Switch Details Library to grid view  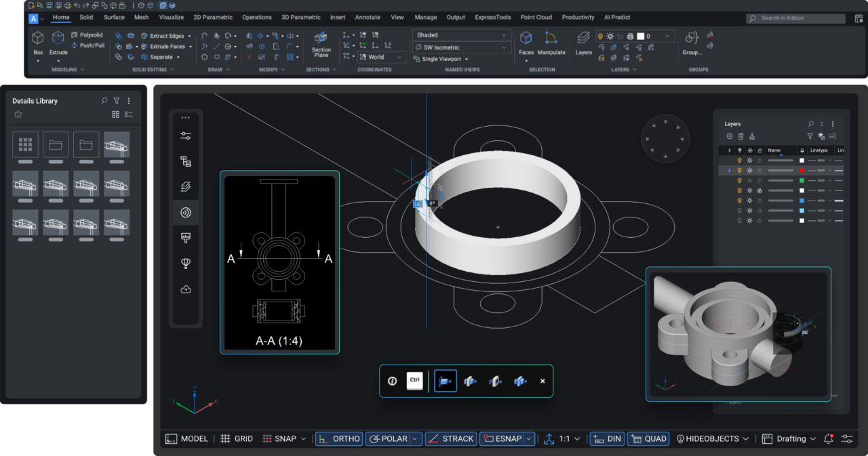(115, 115)
